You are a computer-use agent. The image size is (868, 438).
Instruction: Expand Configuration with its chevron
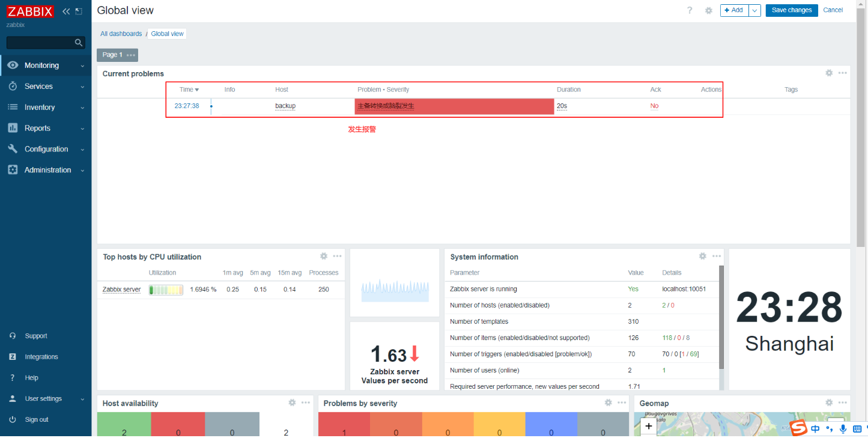[82, 150]
